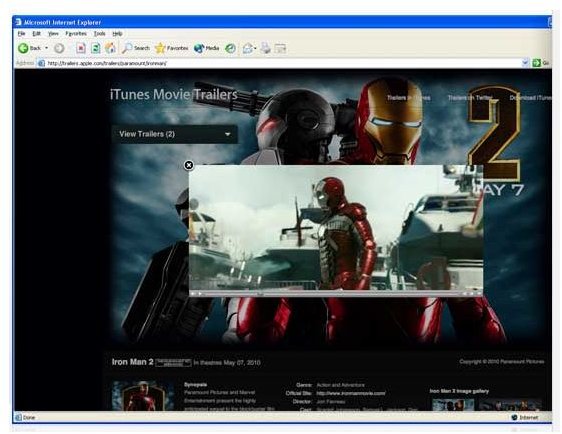Open the Help menu
This screenshot has height=434, width=562.
(x=117, y=33)
